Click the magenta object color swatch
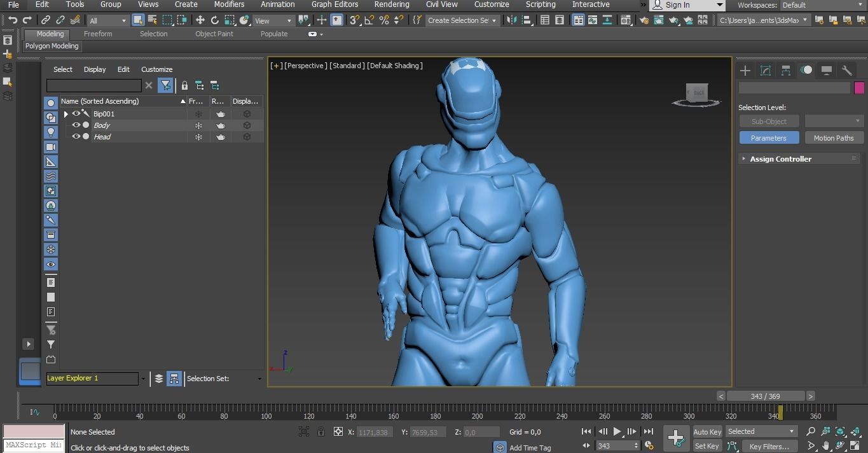 coord(859,88)
